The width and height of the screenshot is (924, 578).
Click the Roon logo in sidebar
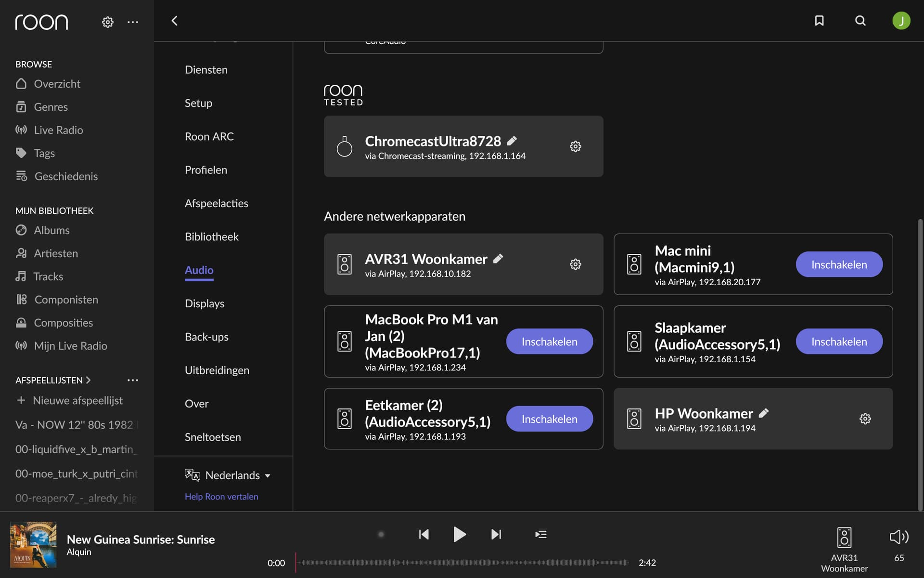click(41, 22)
